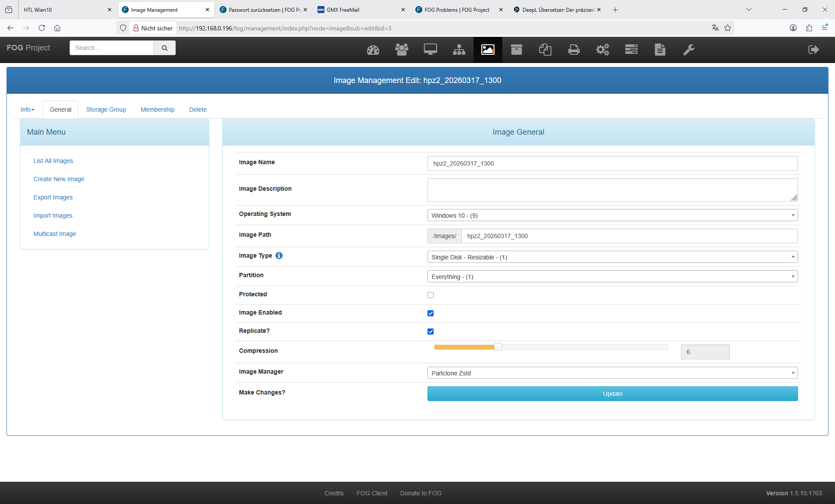
Task: Click the Create New Image link
Action: (59, 179)
